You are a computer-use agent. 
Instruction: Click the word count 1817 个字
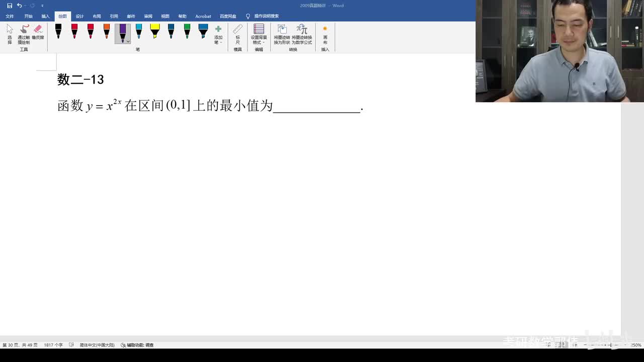point(53,345)
